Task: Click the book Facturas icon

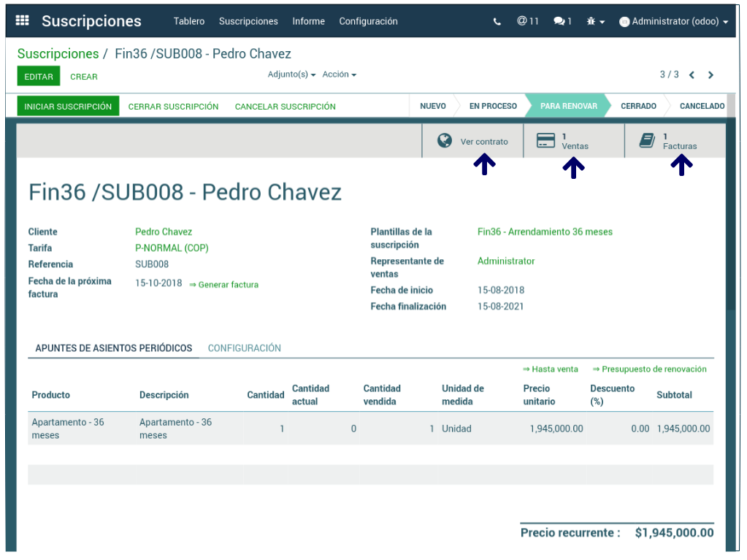Action: click(647, 141)
